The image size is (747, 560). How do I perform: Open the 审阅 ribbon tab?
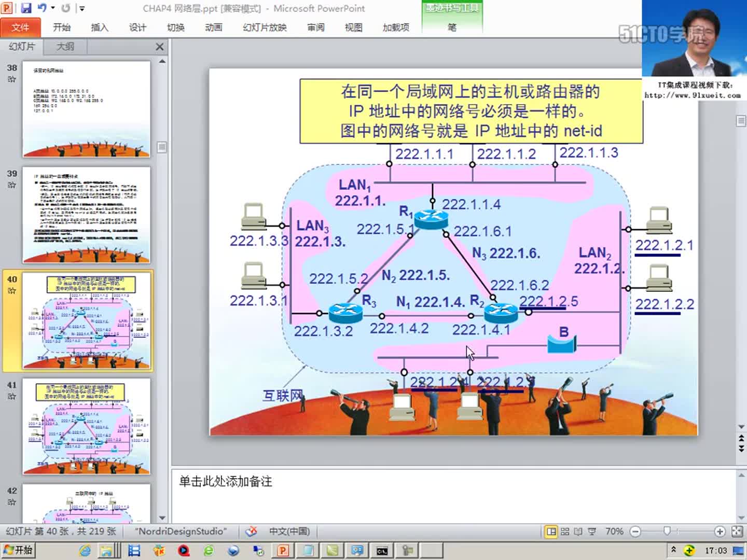pos(315,27)
